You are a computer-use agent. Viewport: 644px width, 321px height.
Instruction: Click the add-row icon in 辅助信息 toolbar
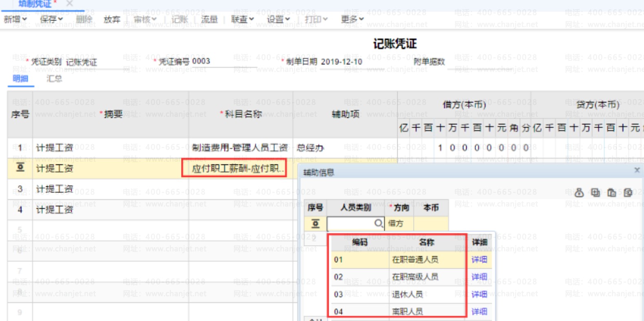[x=595, y=193]
